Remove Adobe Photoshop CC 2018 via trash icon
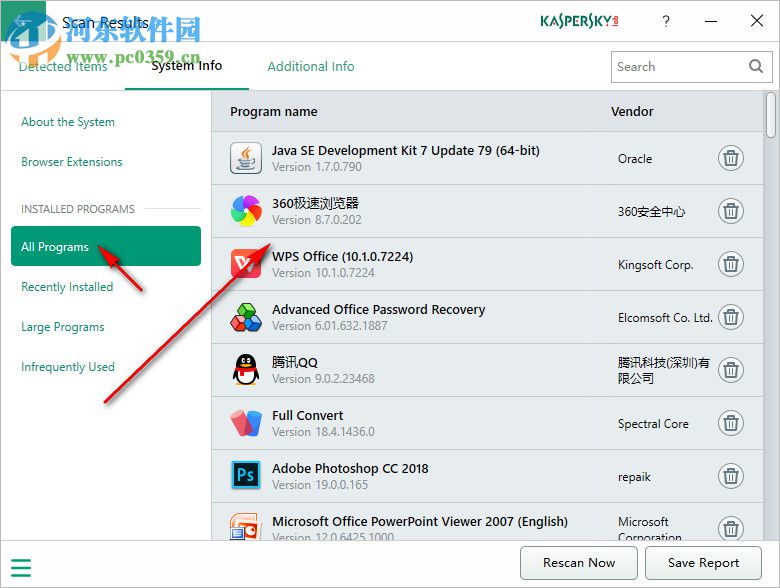The width and height of the screenshot is (780, 588). [x=730, y=476]
